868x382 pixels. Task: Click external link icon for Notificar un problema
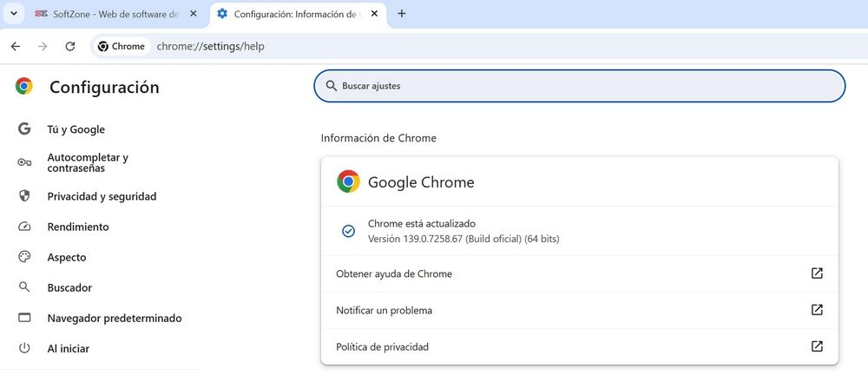click(x=816, y=310)
